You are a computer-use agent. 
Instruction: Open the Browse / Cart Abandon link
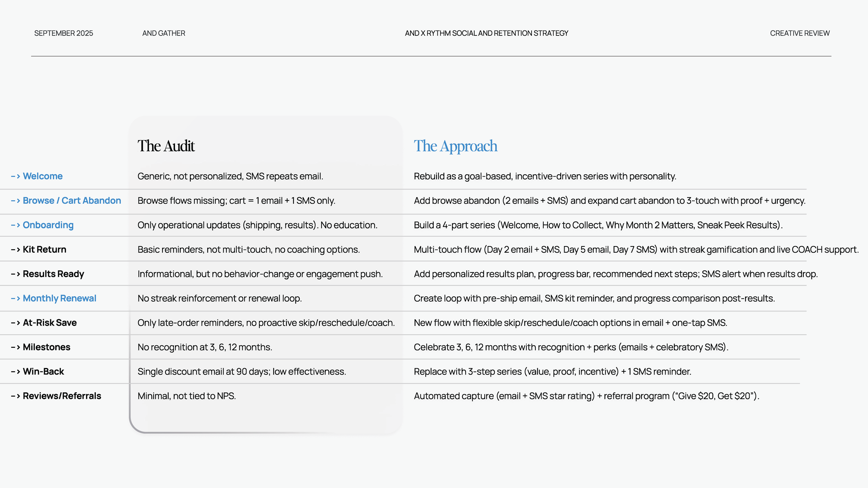point(72,201)
